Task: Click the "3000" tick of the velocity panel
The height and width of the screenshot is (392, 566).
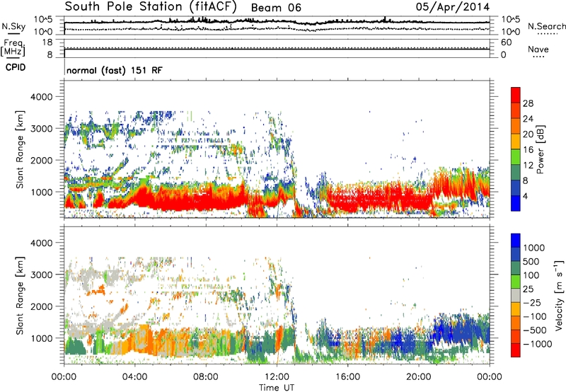Action: pos(41,275)
